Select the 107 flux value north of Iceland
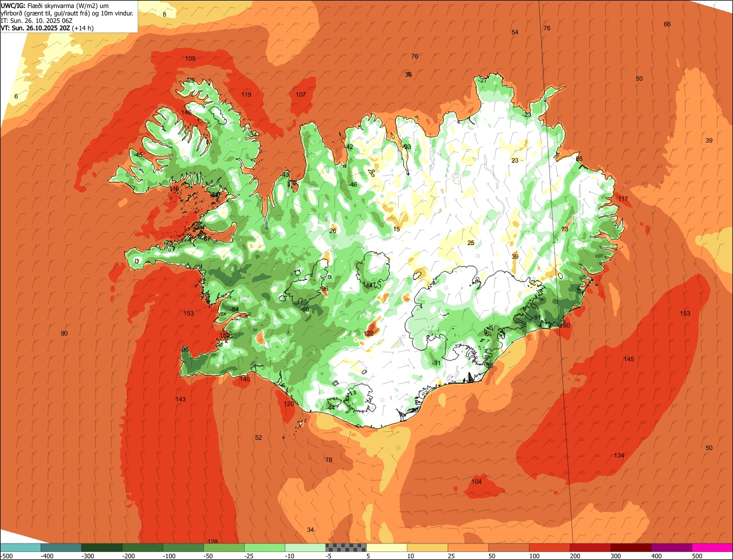733x560 pixels. pos(301,94)
